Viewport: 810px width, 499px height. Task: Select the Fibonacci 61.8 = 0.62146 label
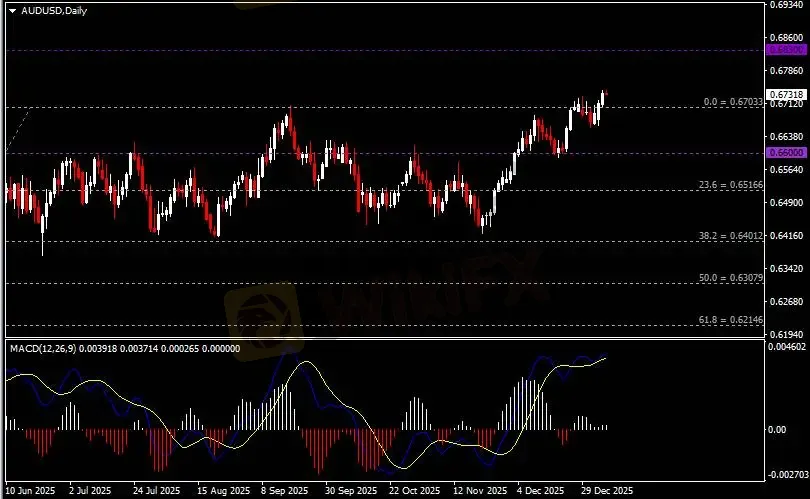point(731,319)
